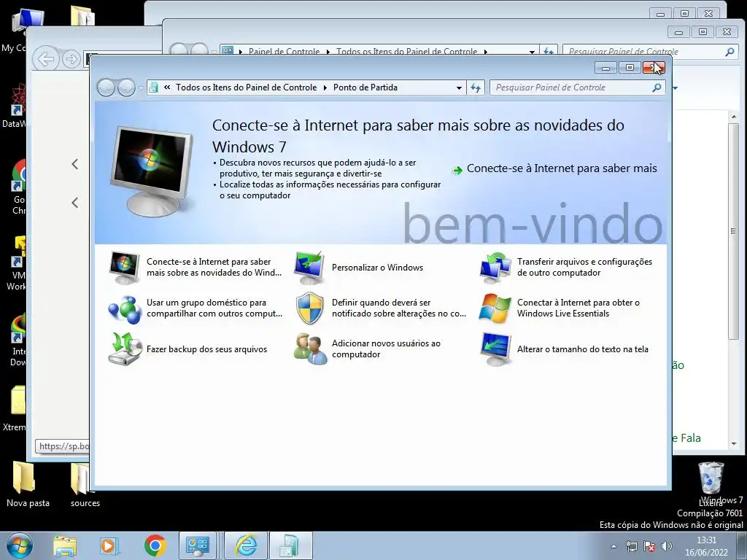Click Definir quando deverá ser notificado text

(x=399, y=308)
